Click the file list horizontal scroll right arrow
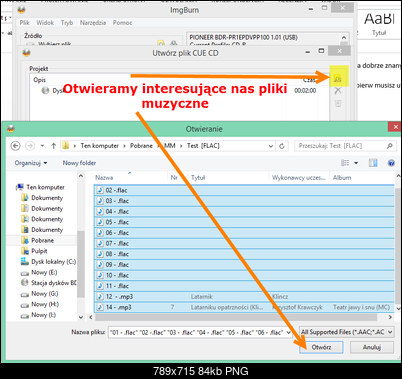402x379 pixels. pyautogui.click(x=390, y=317)
